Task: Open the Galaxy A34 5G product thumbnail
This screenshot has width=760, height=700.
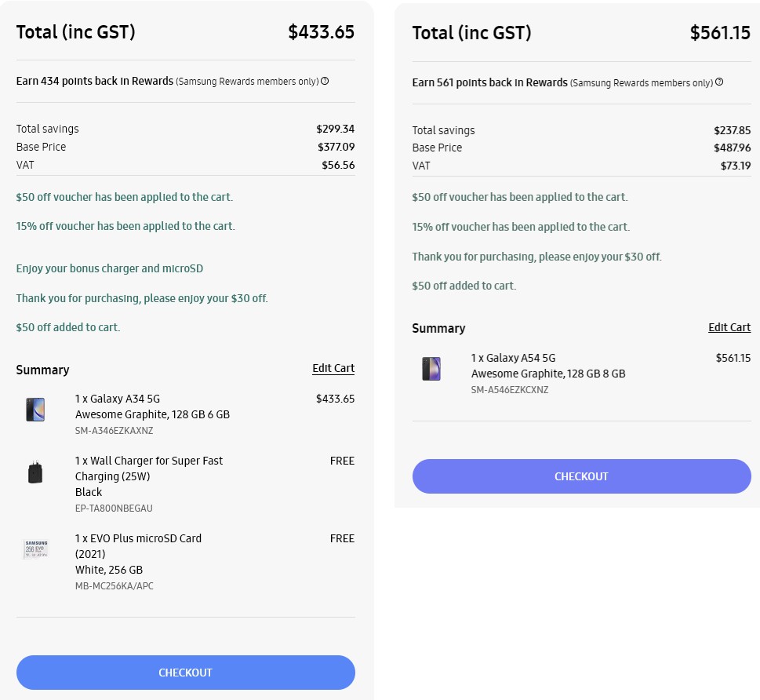Action: coord(35,410)
